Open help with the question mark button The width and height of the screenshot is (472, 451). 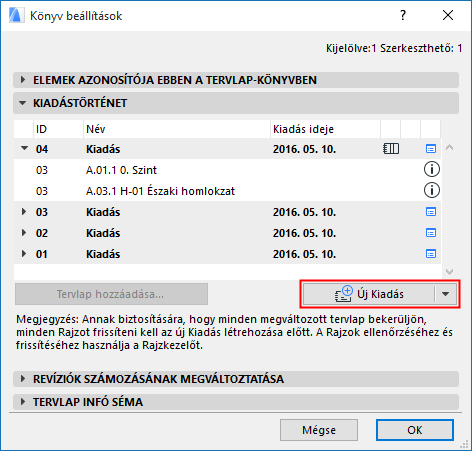coord(403,15)
